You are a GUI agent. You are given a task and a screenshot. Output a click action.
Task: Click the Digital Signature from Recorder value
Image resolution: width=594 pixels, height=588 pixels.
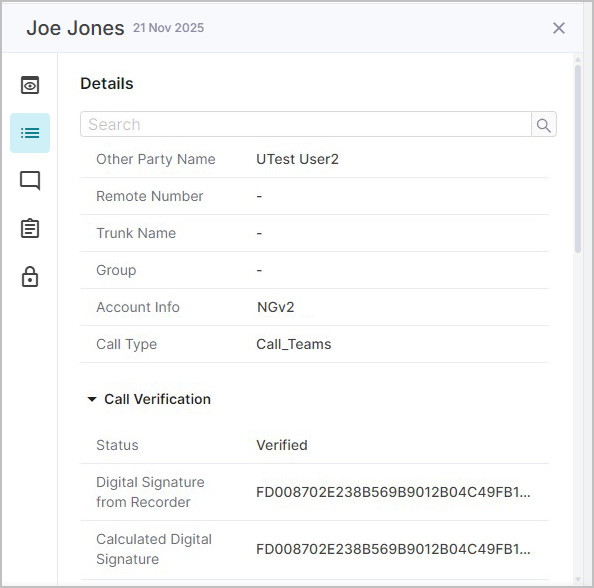tap(393, 492)
